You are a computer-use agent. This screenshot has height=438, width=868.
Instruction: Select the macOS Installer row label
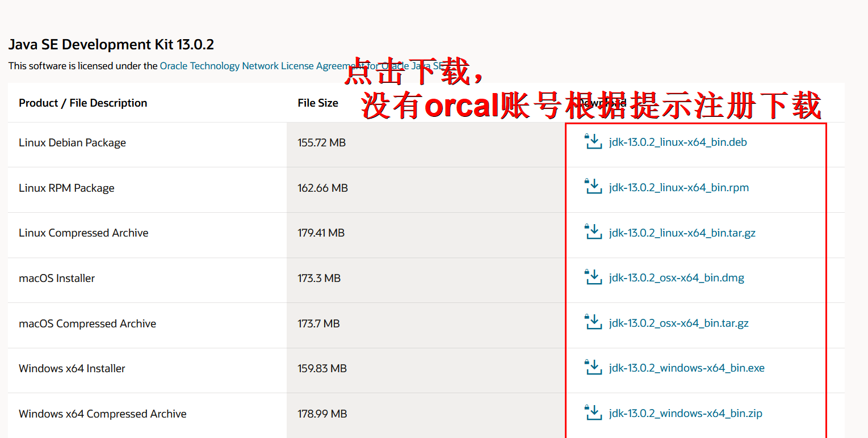tap(57, 279)
